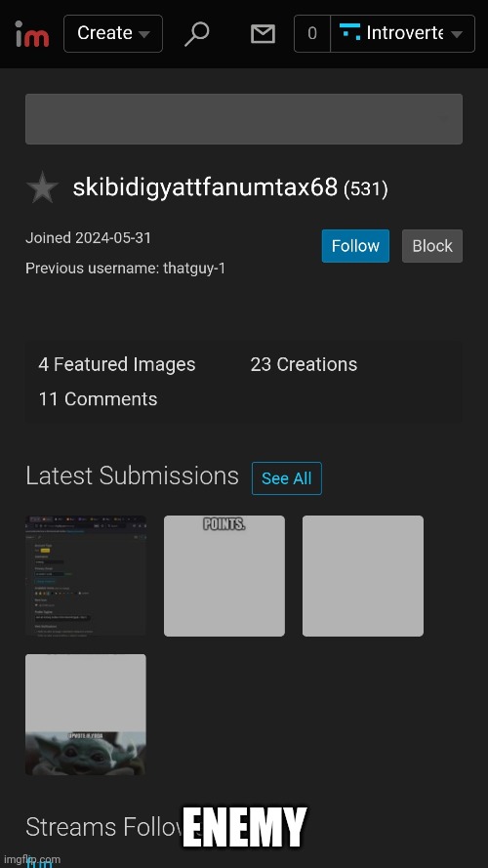488x868 pixels.
Task: Click the gray star user icon
Action: (42, 187)
